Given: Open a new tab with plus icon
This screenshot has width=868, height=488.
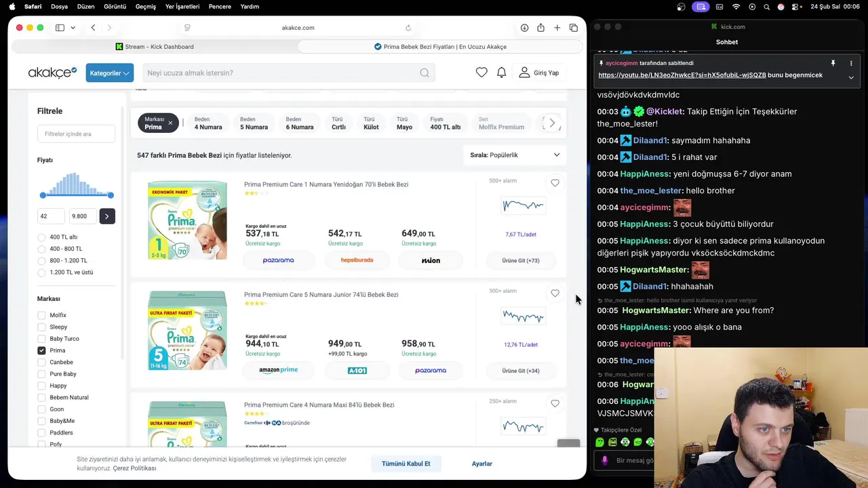Looking at the screenshot, I should [557, 28].
